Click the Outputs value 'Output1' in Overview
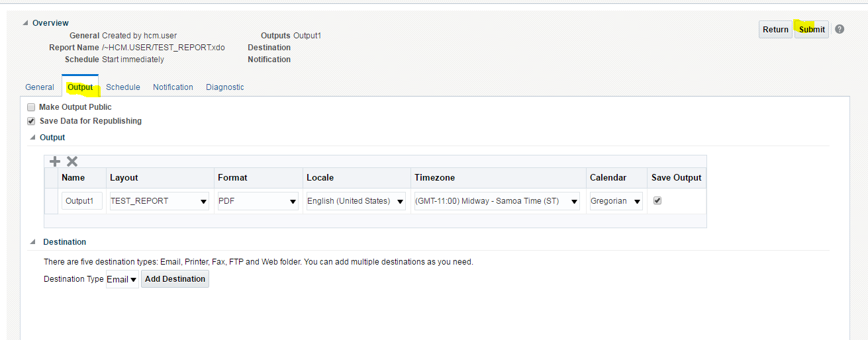This screenshot has width=868, height=340. click(x=307, y=36)
